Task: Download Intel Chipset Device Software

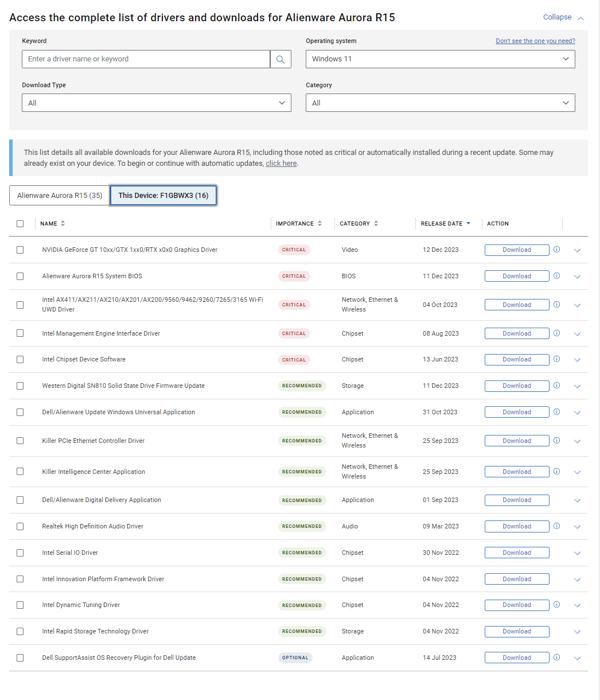Action: click(517, 359)
